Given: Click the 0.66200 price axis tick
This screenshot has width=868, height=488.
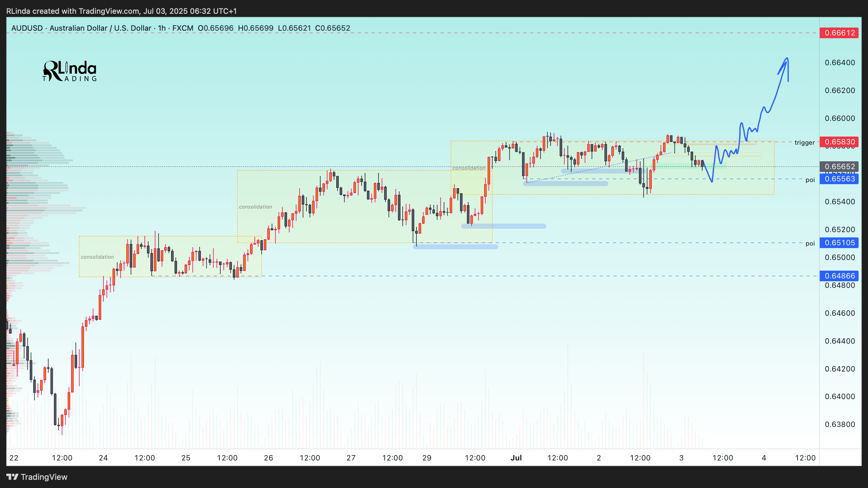Looking at the screenshot, I should coord(840,91).
